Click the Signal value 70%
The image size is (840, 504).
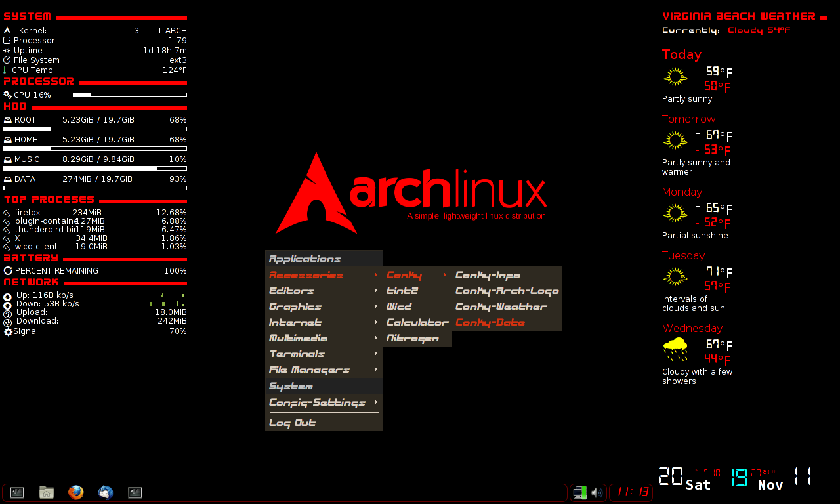tap(178, 331)
